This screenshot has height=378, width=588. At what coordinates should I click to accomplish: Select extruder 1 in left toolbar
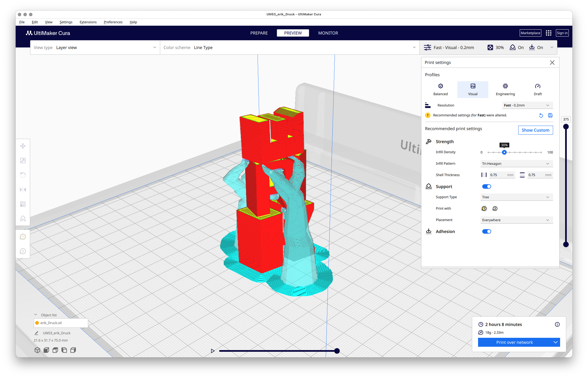click(23, 237)
